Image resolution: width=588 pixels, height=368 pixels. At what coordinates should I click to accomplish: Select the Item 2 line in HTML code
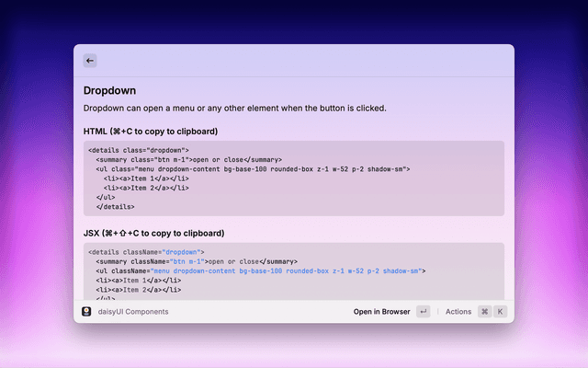click(146, 188)
